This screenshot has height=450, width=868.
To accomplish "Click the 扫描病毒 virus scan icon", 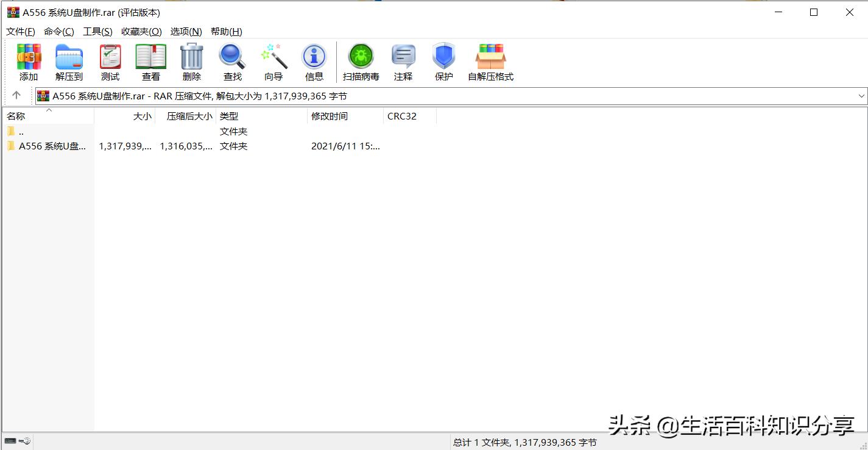I will 361,61.
